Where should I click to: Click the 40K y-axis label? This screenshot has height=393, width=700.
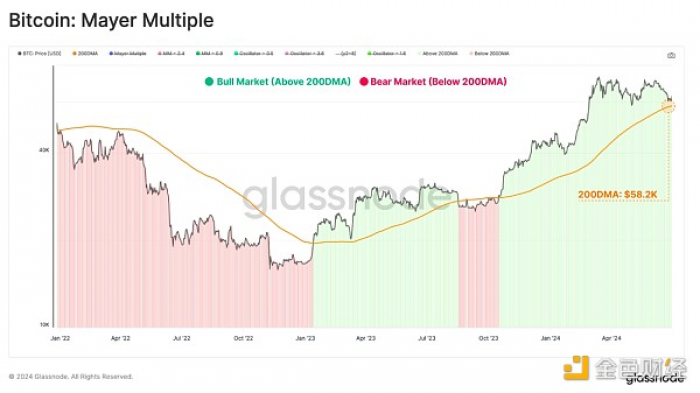click(x=44, y=151)
